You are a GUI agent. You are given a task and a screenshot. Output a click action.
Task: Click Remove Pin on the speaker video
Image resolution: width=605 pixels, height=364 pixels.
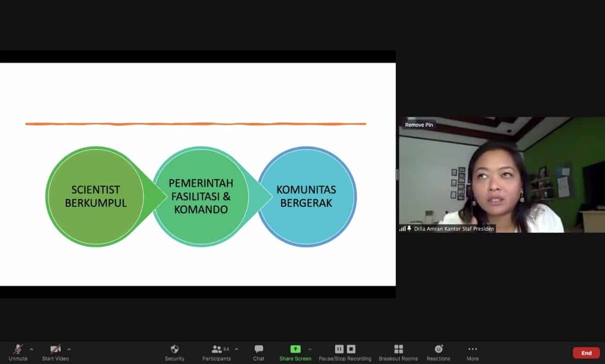click(x=419, y=125)
